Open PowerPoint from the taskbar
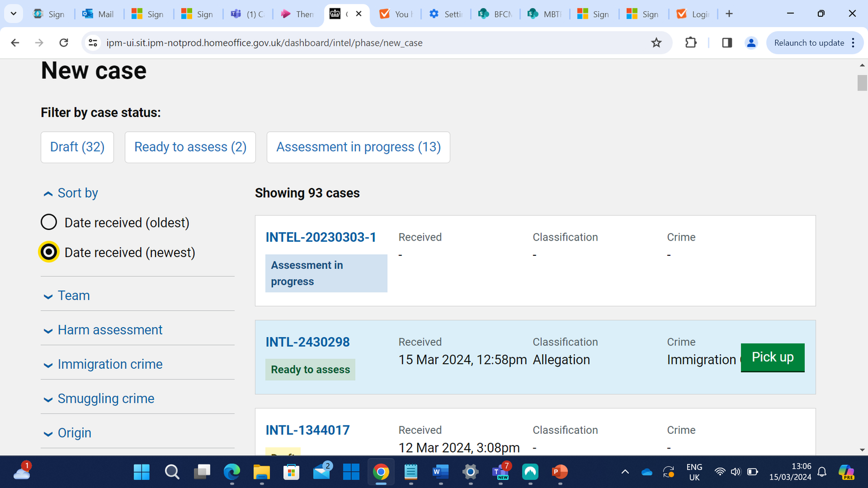The height and width of the screenshot is (488, 868). [559, 472]
